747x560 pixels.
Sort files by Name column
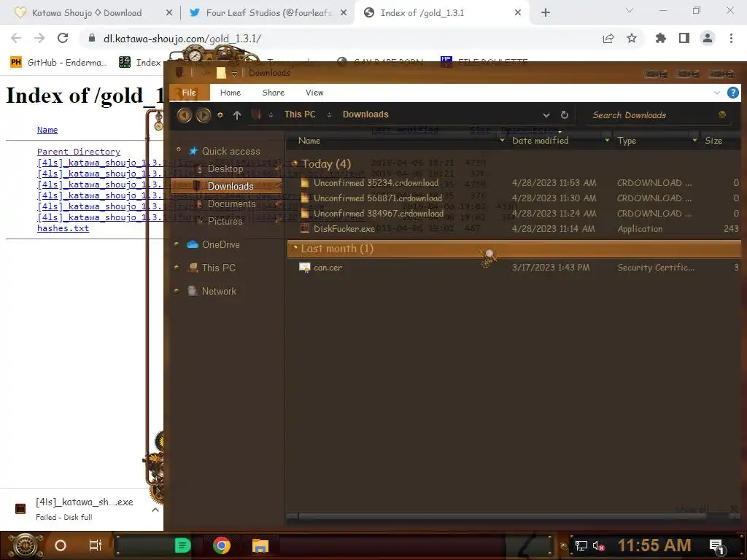coord(309,141)
